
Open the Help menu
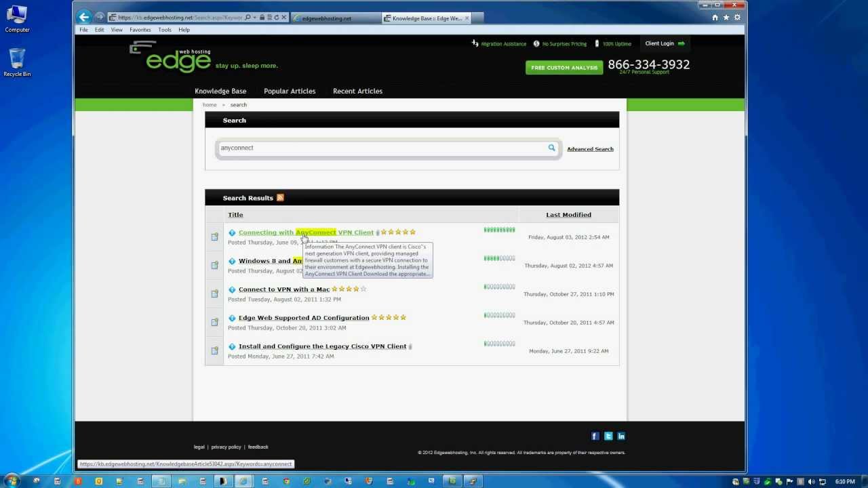point(184,30)
